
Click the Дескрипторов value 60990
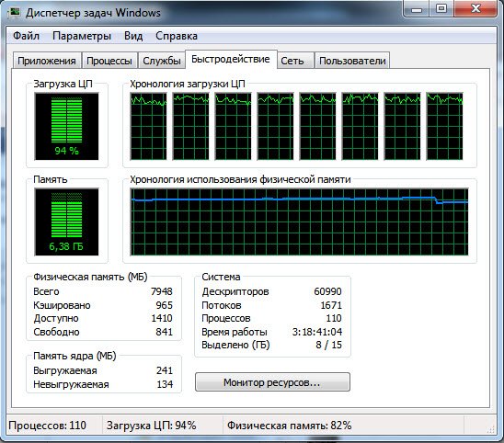(327, 291)
